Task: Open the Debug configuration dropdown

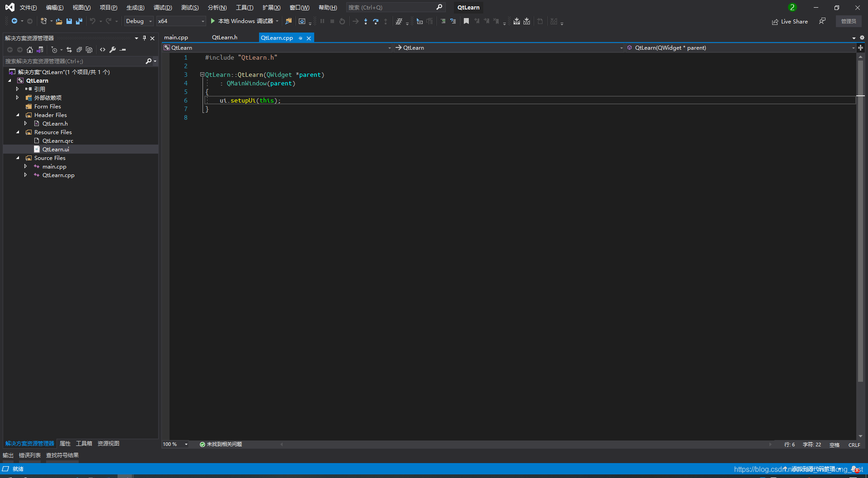Action: [139, 21]
